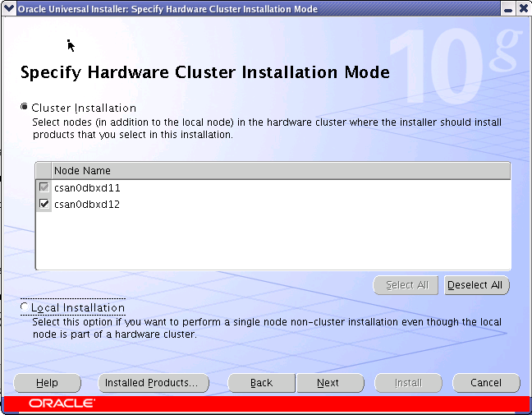Close the Oracle Universal Installer window
The width and height of the screenshot is (532, 415).
(x=524, y=8)
